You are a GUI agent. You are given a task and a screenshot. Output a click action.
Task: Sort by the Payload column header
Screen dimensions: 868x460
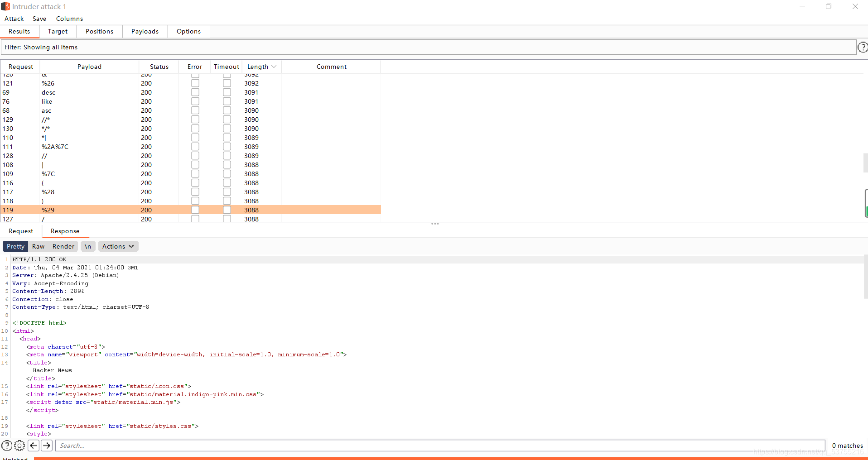tap(90, 67)
